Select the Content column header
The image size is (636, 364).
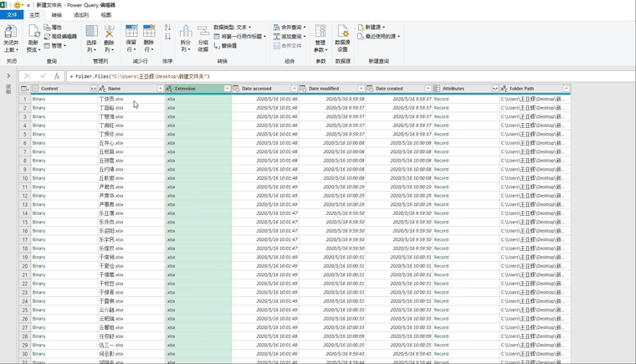click(x=64, y=89)
